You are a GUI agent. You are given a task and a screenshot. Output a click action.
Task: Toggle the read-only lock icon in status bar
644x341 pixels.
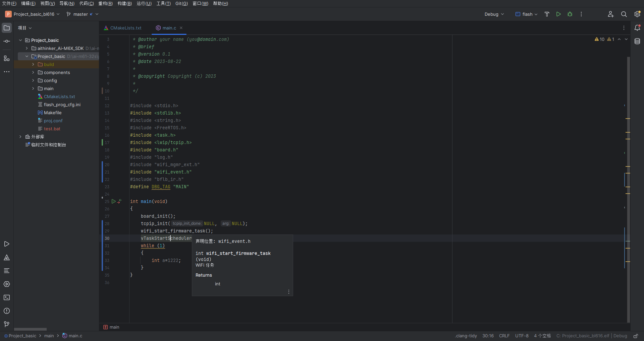636,336
